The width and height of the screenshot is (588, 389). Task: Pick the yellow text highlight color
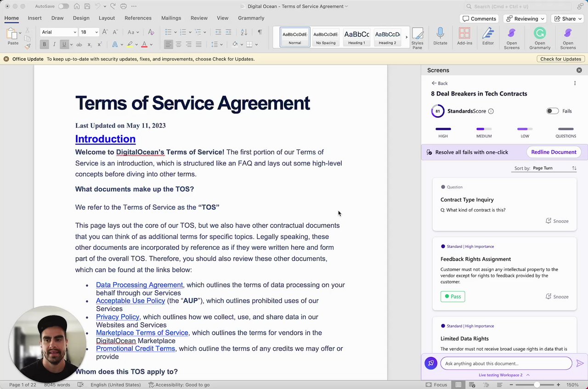click(130, 45)
